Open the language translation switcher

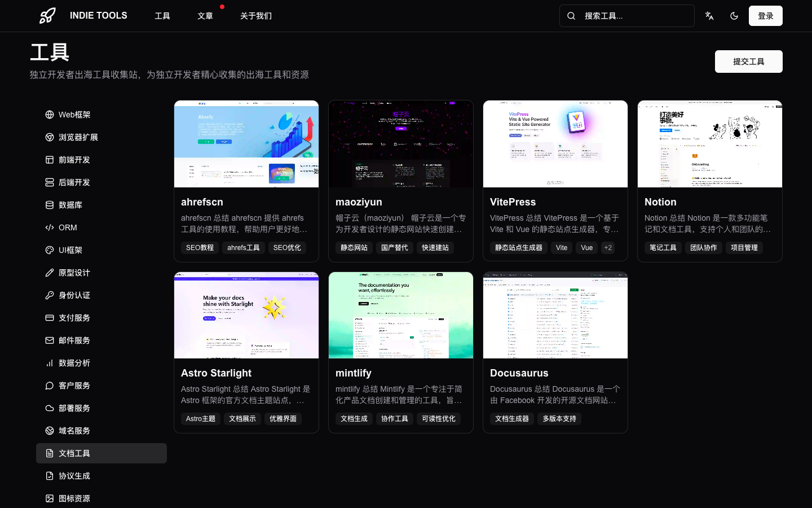709,16
